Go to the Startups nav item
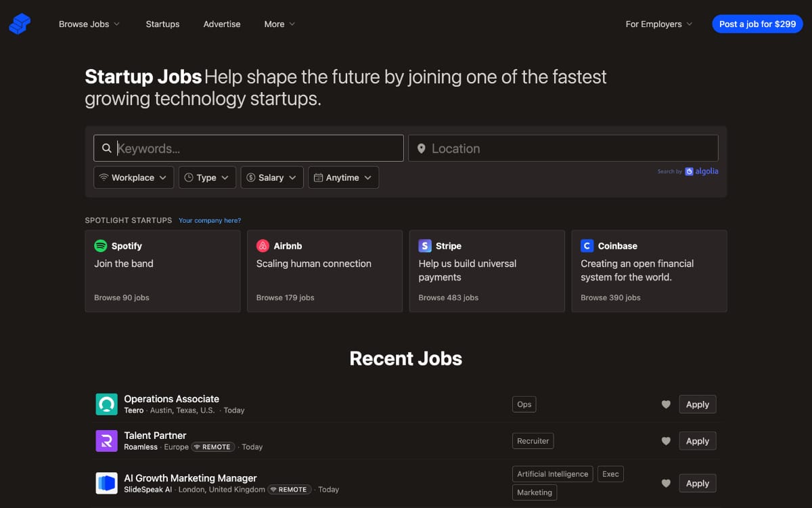Screen dimensions: 812x508 coord(162,24)
